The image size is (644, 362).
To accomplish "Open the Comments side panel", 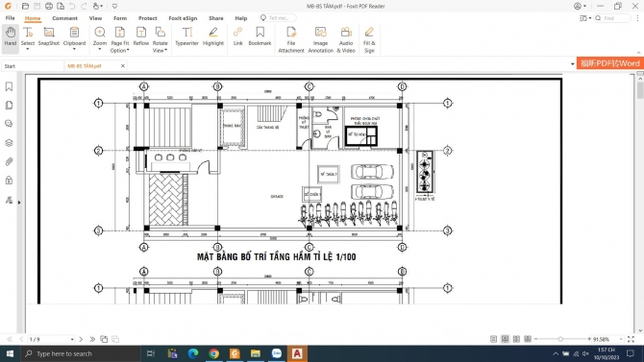I will pyautogui.click(x=9, y=124).
